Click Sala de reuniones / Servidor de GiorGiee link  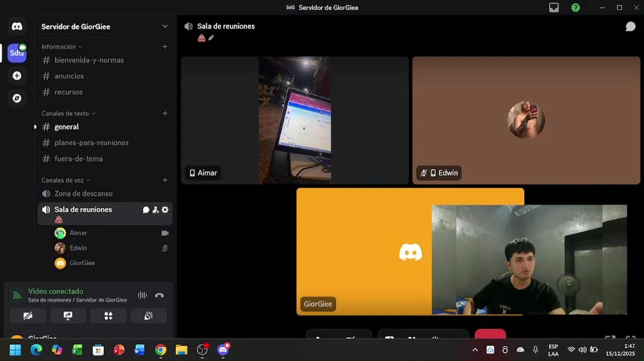click(x=77, y=300)
